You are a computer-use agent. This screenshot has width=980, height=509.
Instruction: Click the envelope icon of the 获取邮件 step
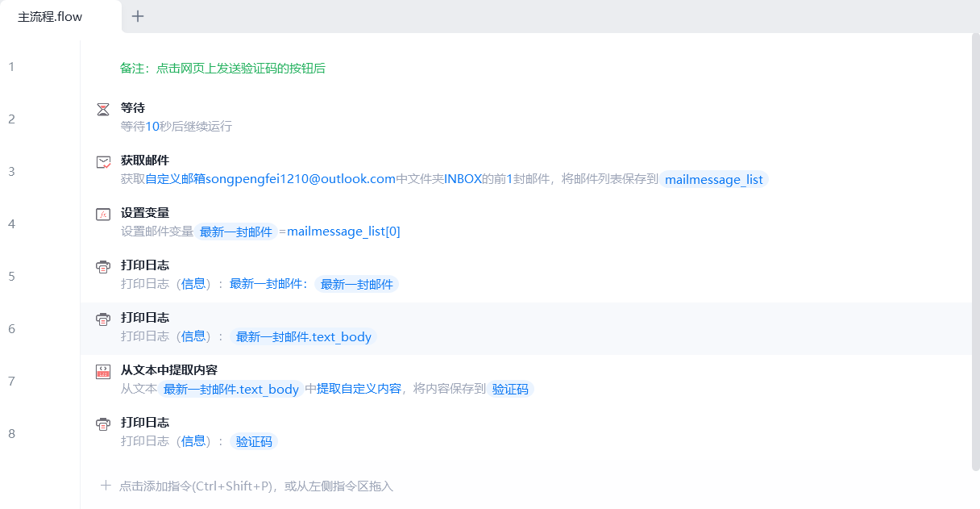click(103, 162)
